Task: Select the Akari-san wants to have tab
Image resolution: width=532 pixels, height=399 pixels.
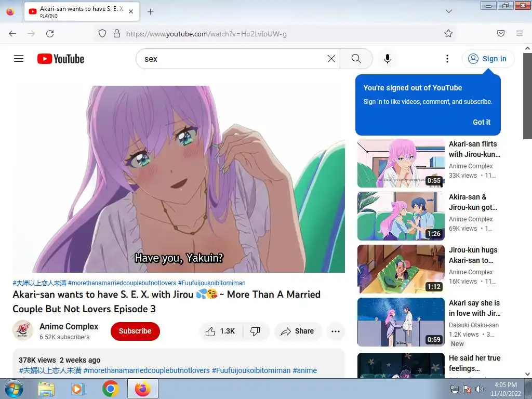Action: [82, 11]
